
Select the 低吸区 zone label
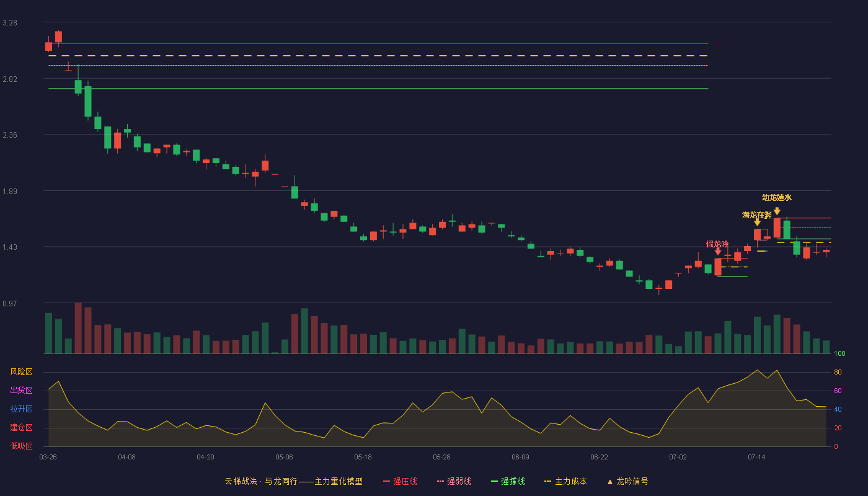click(22, 446)
